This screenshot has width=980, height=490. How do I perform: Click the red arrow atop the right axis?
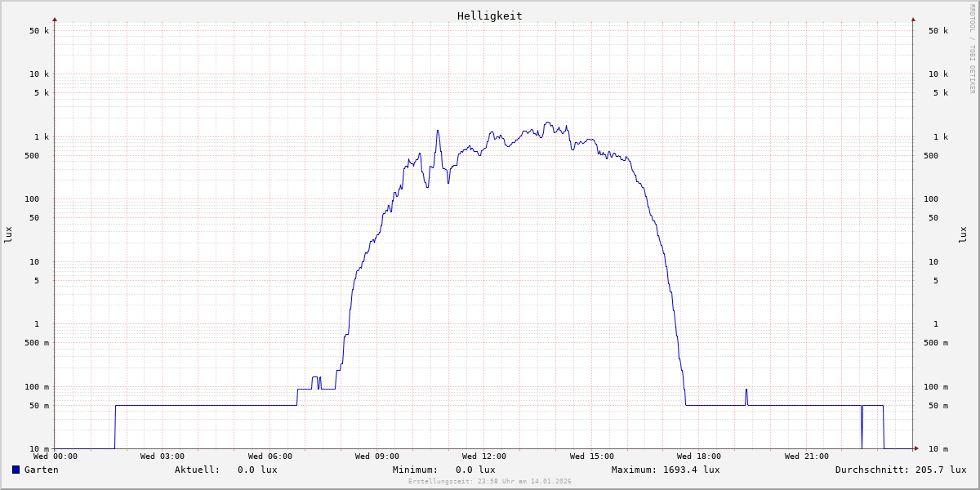coord(913,19)
